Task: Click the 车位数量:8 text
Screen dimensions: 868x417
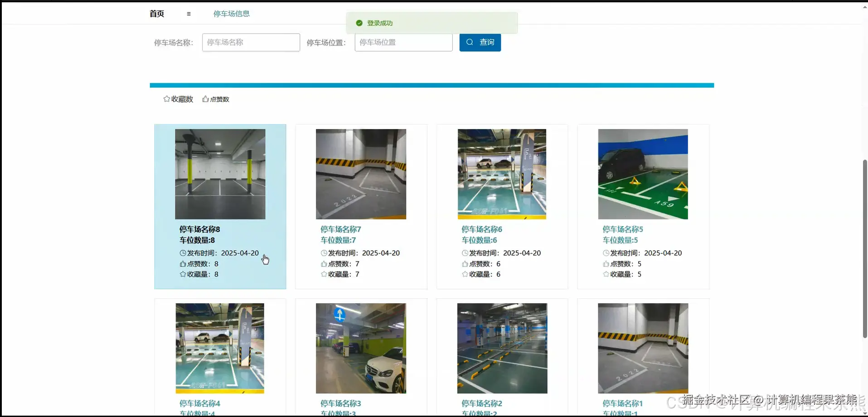Action: click(x=197, y=240)
